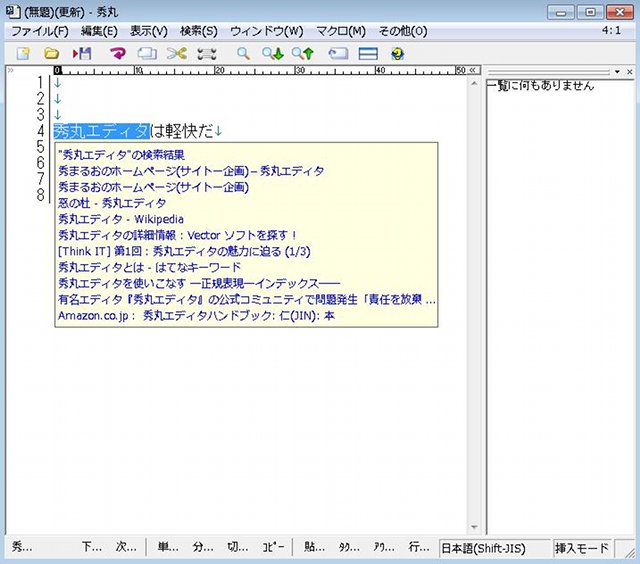Open the 編集(E) menu
Screen dimensions: 640x564
coord(99,31)
